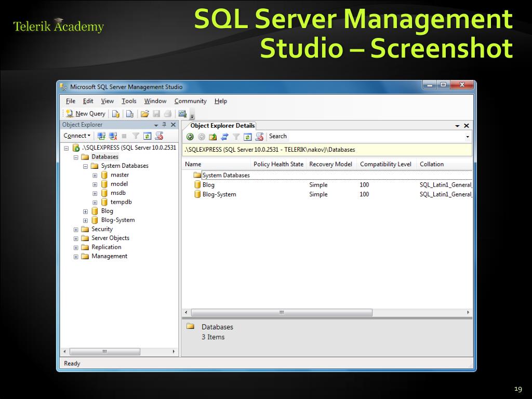Sort by the Name column header

click(x=217, y=164)
